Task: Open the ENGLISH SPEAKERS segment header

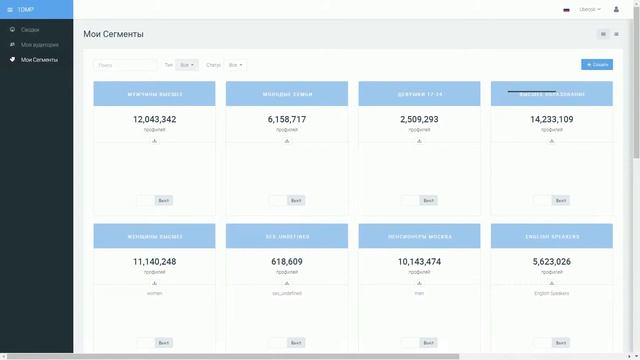Action: coord(551,236)
